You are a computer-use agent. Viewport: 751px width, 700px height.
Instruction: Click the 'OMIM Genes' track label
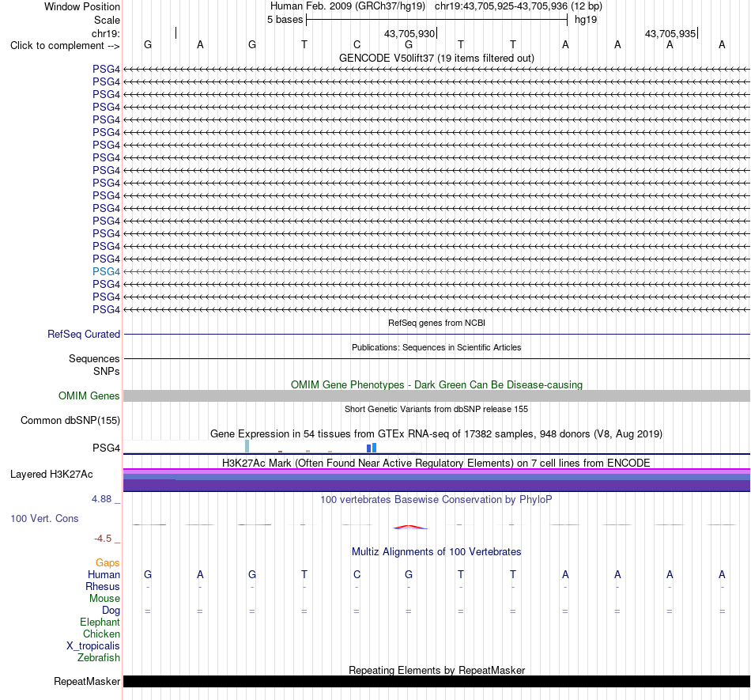pyautogui.click(x=89, y=395)
